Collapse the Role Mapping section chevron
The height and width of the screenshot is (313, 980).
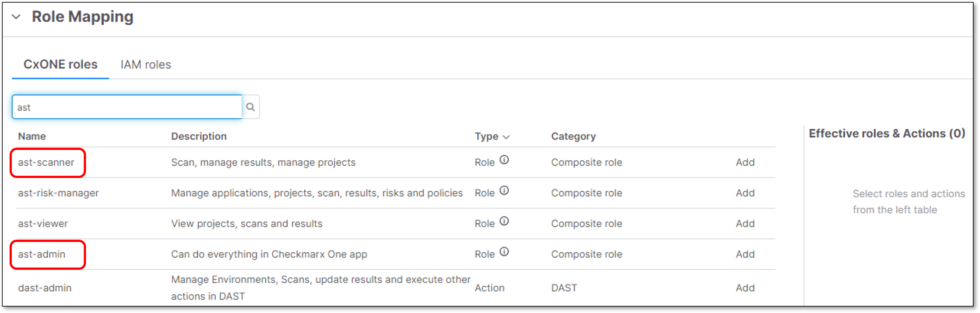[16, 17]
